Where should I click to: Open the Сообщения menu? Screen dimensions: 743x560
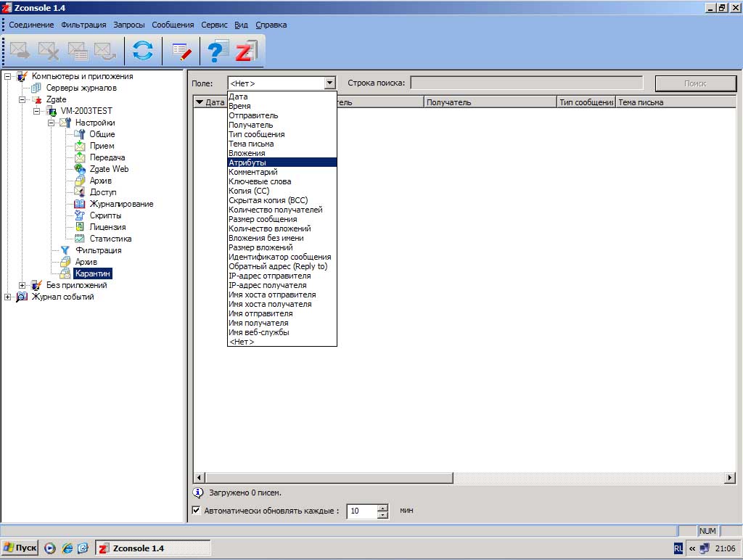pyautogui.click(x=173, y=25)
